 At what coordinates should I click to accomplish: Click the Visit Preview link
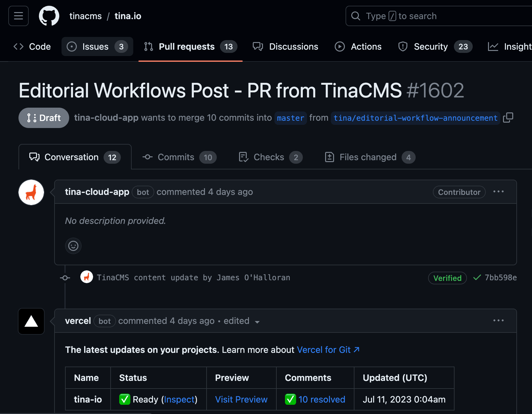click(x=241, y=399)
